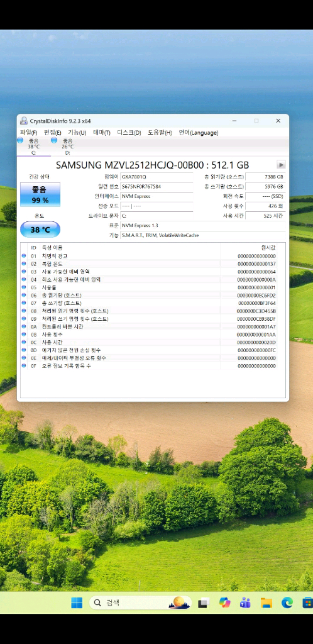The width and height of the screenshot is (313, 644).
Task: Click the status dot of row 03
Action: [24, 272]
